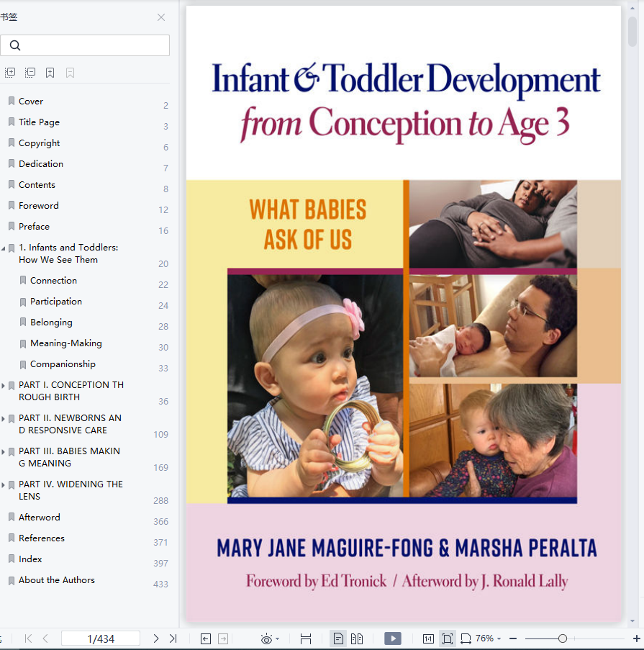
Task: Close the bookmarks panel
Action: click(161, 17)
